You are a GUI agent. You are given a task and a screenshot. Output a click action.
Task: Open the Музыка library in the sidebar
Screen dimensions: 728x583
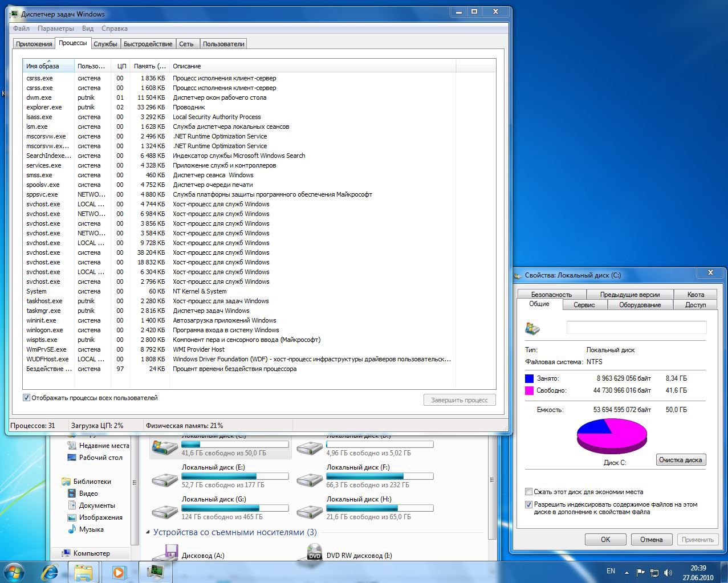(x=91, y=529)
